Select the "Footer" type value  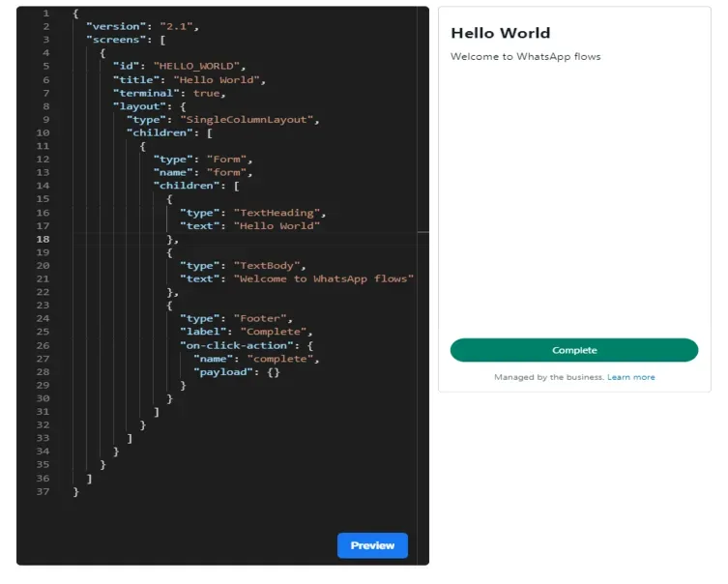(260, 318)
